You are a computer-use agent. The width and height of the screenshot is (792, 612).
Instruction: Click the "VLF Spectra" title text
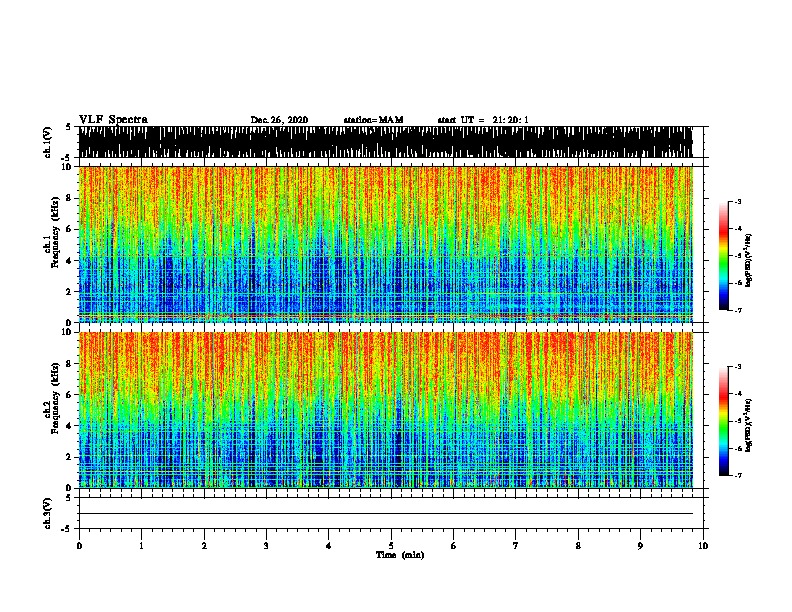click(x=113, y=119)
